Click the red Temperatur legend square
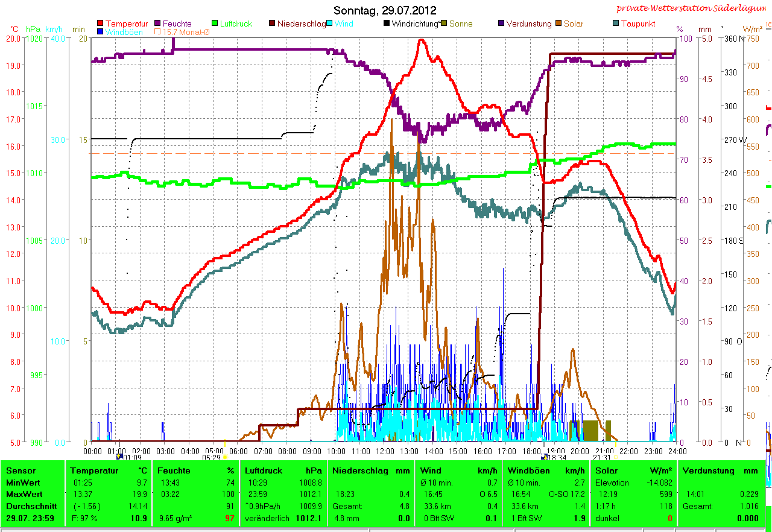 (100, 24)
